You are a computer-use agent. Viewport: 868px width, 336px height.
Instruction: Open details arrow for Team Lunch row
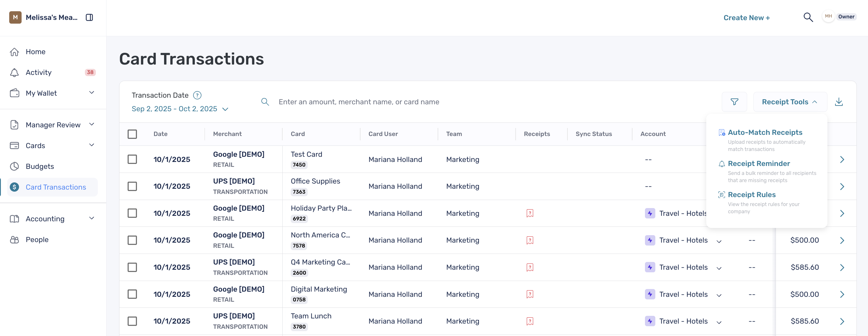coord(842,321)
